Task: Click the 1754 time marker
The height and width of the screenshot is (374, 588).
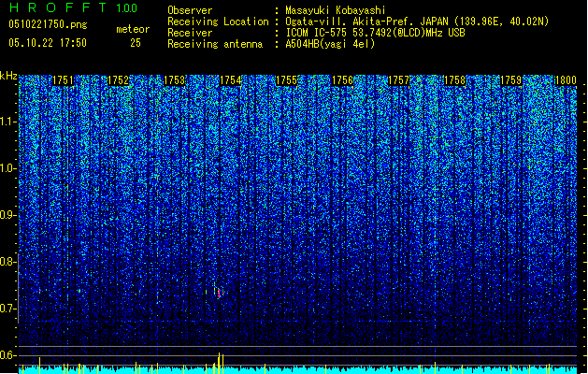Action: click(231, 80)
